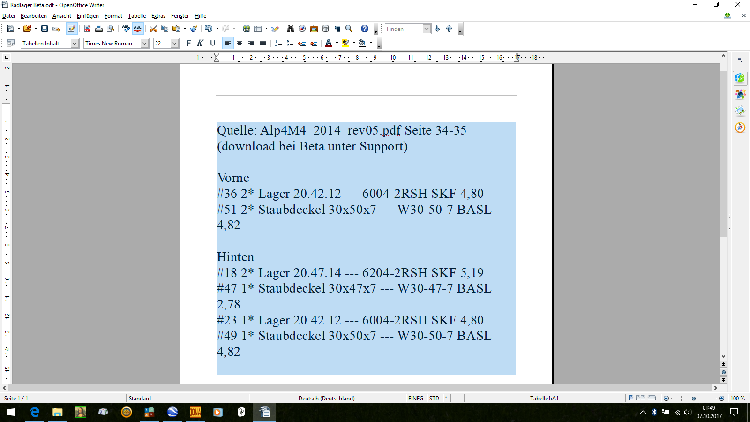
Task: Click the Hyperlink icon
Action: [246, 29]
